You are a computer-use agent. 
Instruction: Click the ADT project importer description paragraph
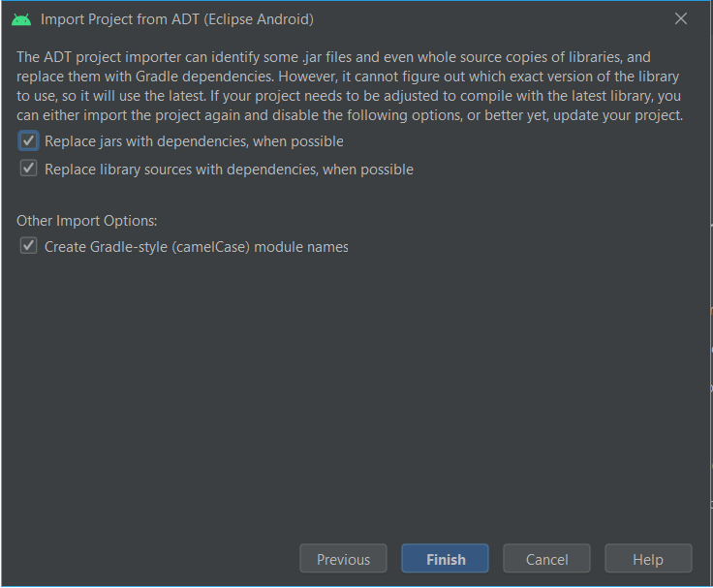[x=350, y=86]
